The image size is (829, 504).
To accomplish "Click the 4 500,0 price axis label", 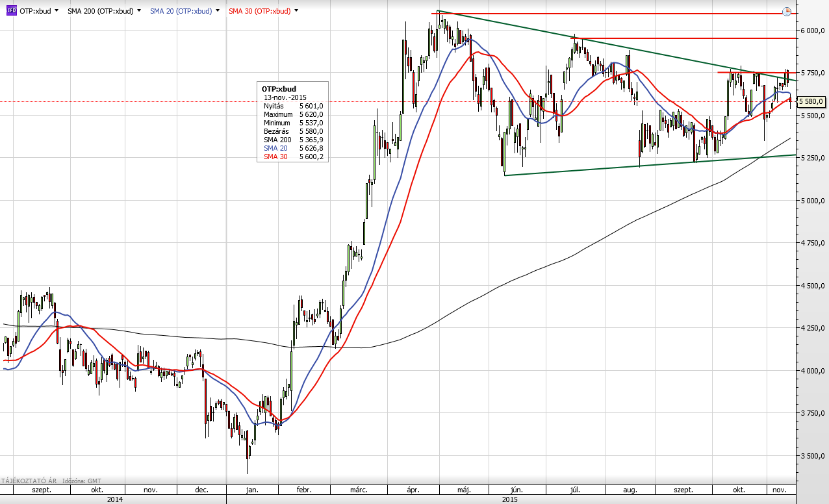I will tap(813, 286).
